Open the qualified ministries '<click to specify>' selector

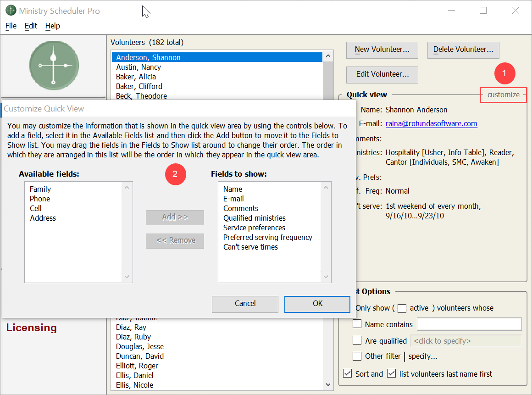click(465, 341)
